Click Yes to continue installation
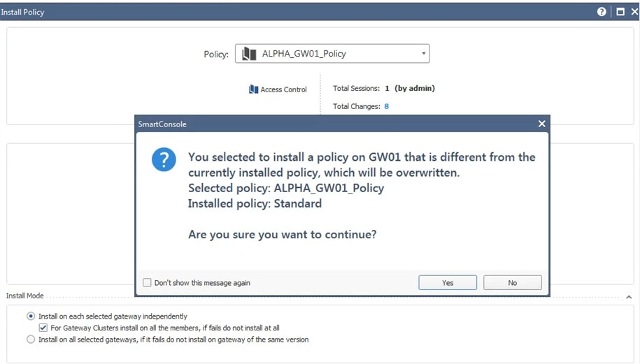The height and width of the screenshot is (364, 640). point(448,282)
